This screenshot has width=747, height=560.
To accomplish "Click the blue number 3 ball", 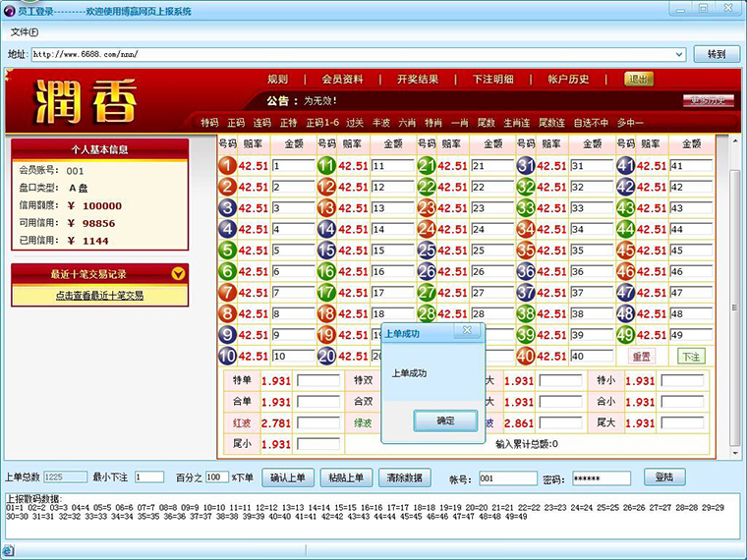I will point(227,208).
